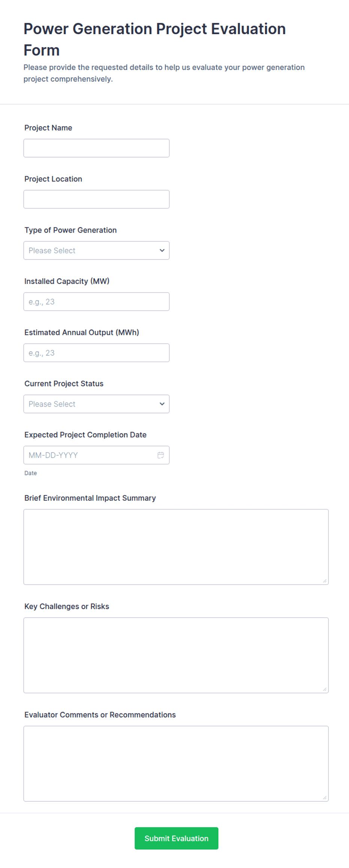Click the Submit Evaluation button

tap(176, 838)
